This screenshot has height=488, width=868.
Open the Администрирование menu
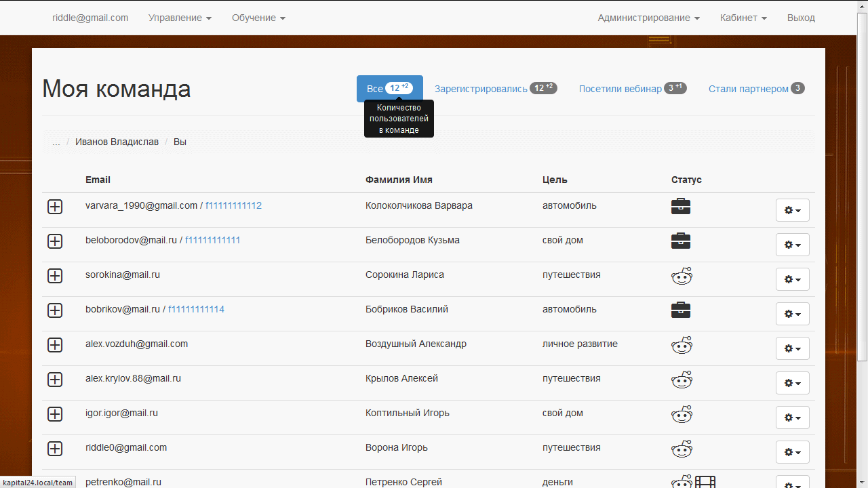(648, 18)
